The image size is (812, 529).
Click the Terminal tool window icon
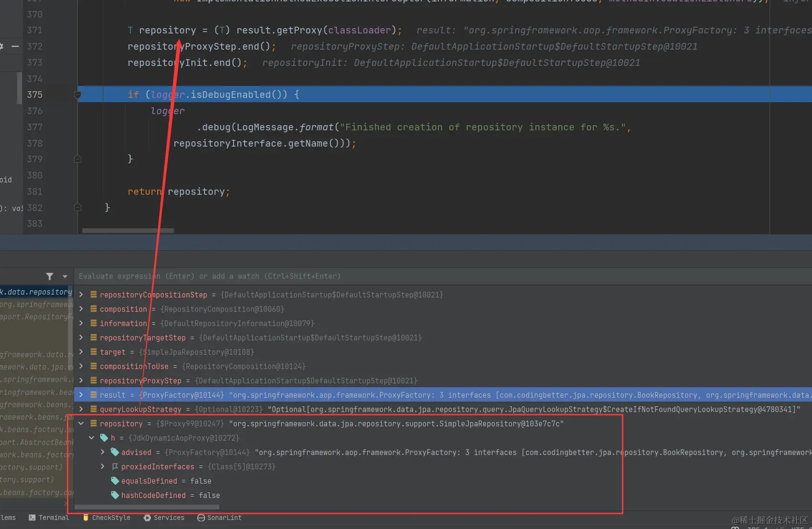32,518
